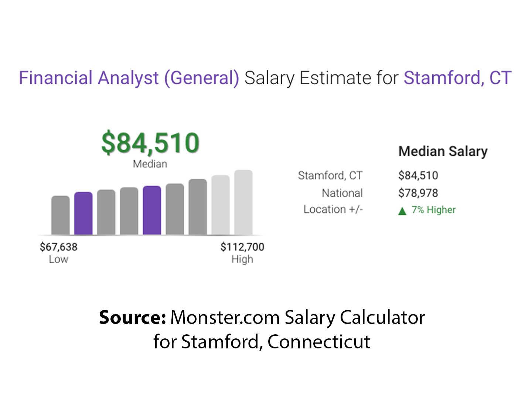Click the "Median" label under green figure
Image resolution: width=532 pixels, height=399 pixels.
(x=150, y=164)
